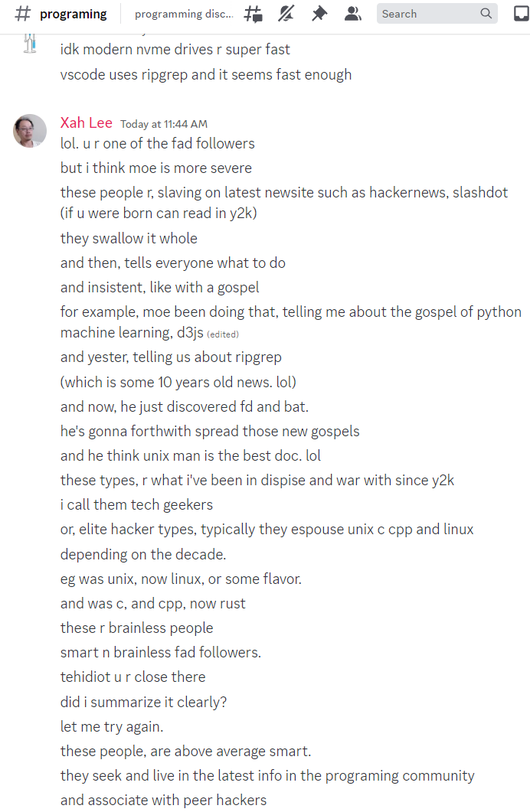Select message 'i call them tech geekers'
Viewport: 530px width, 812px height.
[x=136, y=505]
